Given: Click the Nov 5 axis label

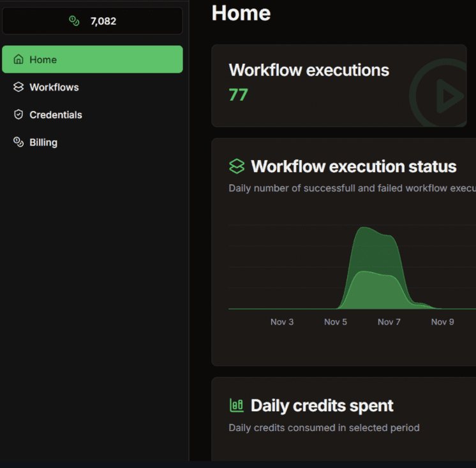Looking at the screenshot, I should pyautogui.click(x=336, y=322).
